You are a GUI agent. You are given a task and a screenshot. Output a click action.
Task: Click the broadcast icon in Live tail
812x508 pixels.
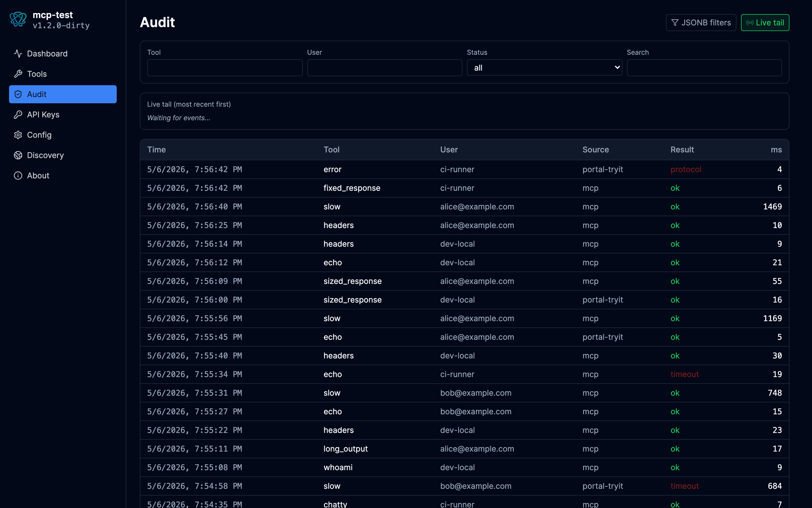750,23
